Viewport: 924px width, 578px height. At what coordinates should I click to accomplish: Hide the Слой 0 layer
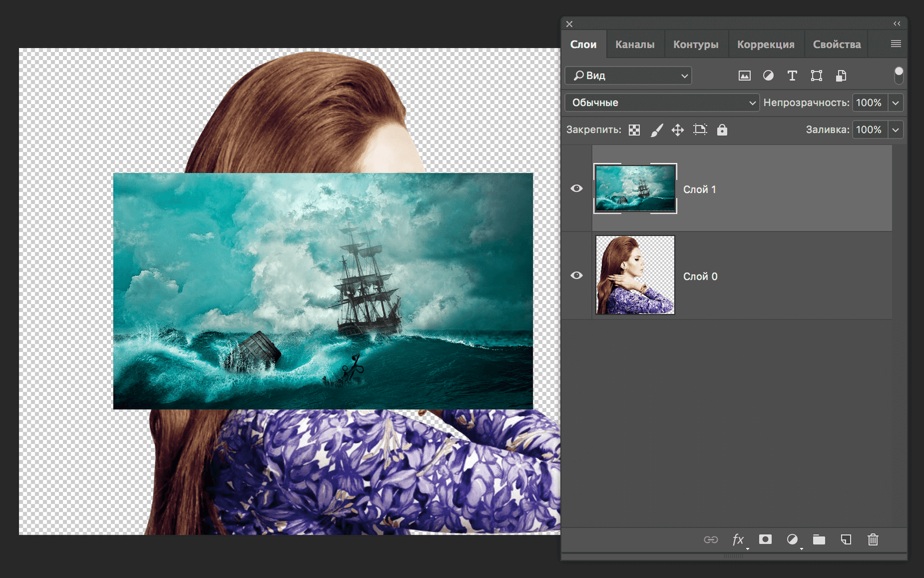576,275
